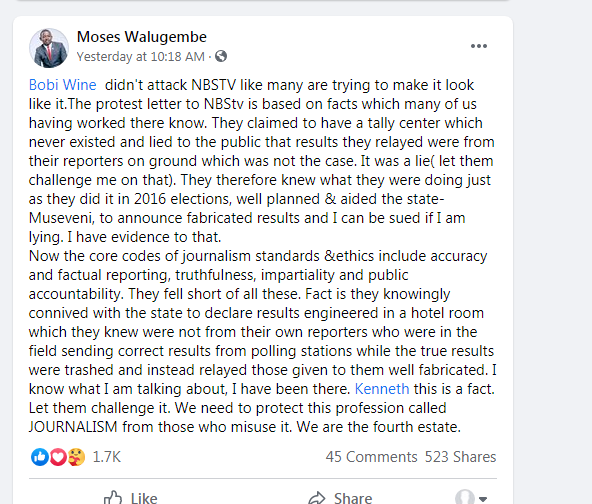Open the three-dot post options menu

[x=479, y=46]
